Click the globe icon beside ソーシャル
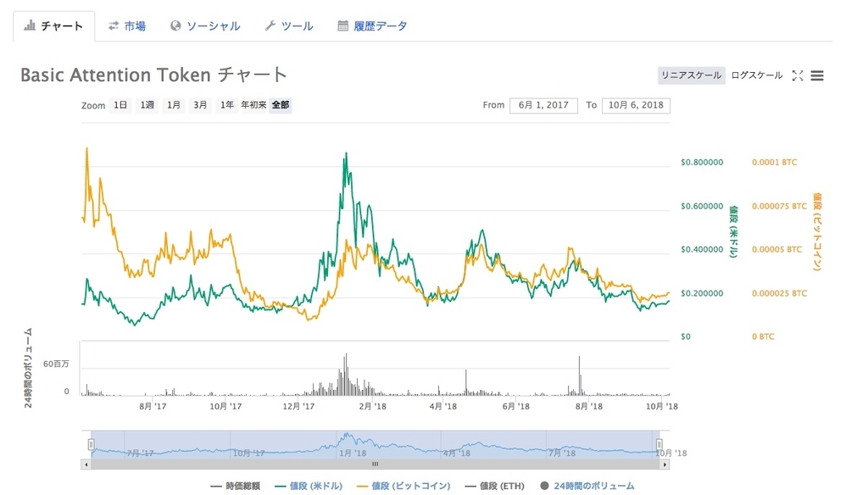868x495 pixels. point(175,26)
